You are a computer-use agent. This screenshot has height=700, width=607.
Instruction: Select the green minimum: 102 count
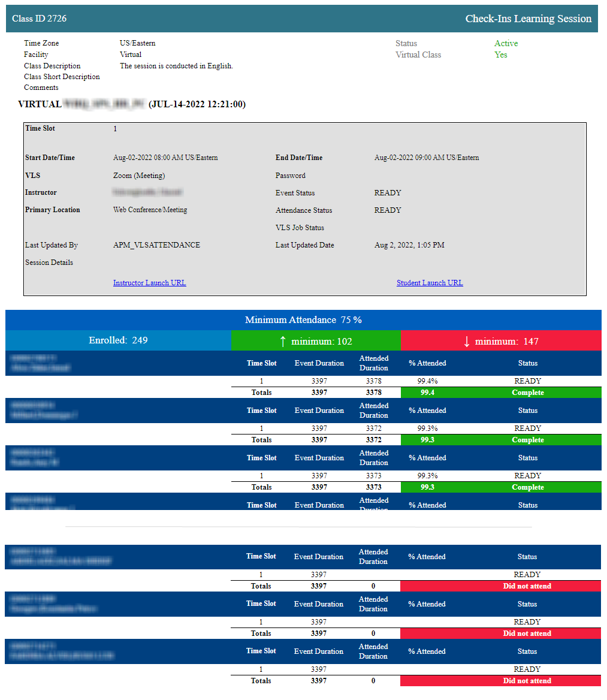322,342
